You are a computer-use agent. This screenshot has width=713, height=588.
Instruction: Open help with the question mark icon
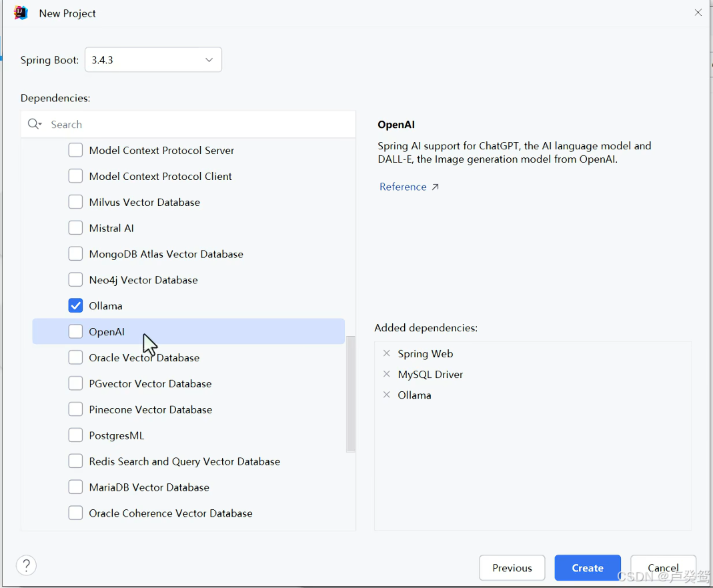click(27, 566)
